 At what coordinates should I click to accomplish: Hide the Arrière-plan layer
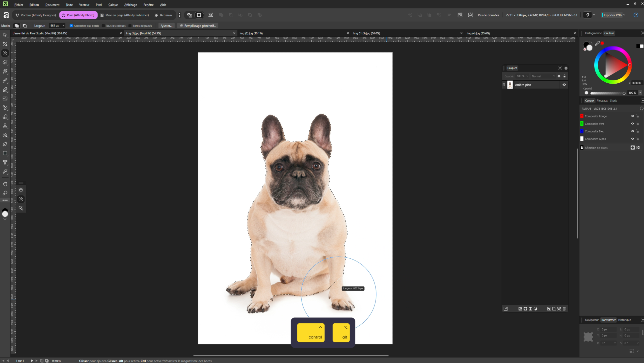pyautogui.click(x=564, y=85)
